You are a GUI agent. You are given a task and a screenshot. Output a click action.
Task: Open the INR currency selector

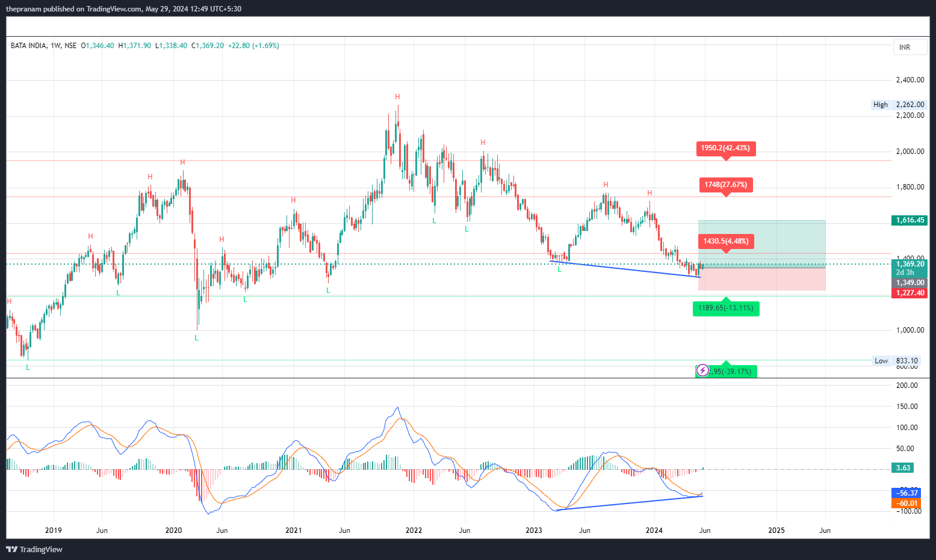coord(910,48)
